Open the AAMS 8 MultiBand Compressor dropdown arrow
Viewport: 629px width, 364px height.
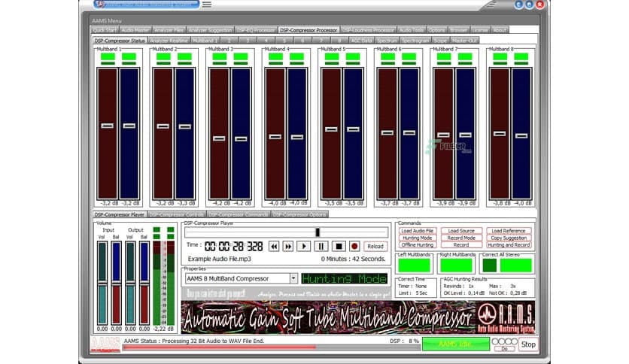coord(293,278)
